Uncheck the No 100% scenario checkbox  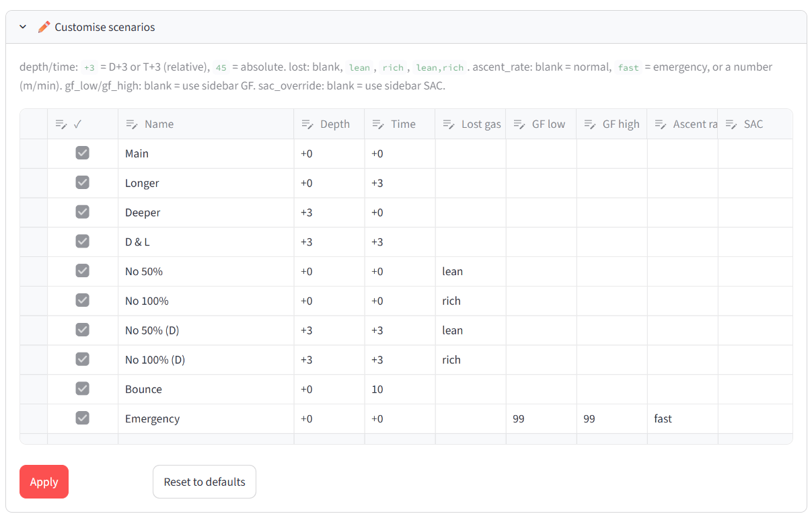click(82, 300)
